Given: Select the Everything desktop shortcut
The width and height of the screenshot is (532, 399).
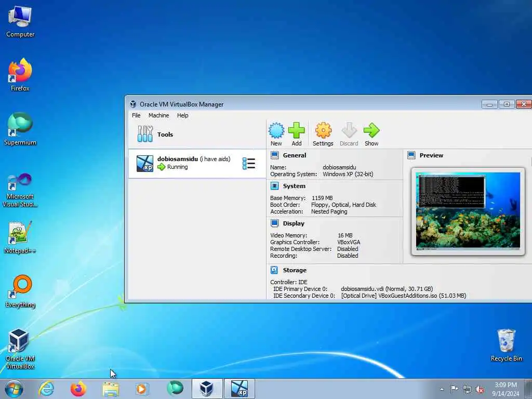Looking at the screenshot, I should (20, 291).
